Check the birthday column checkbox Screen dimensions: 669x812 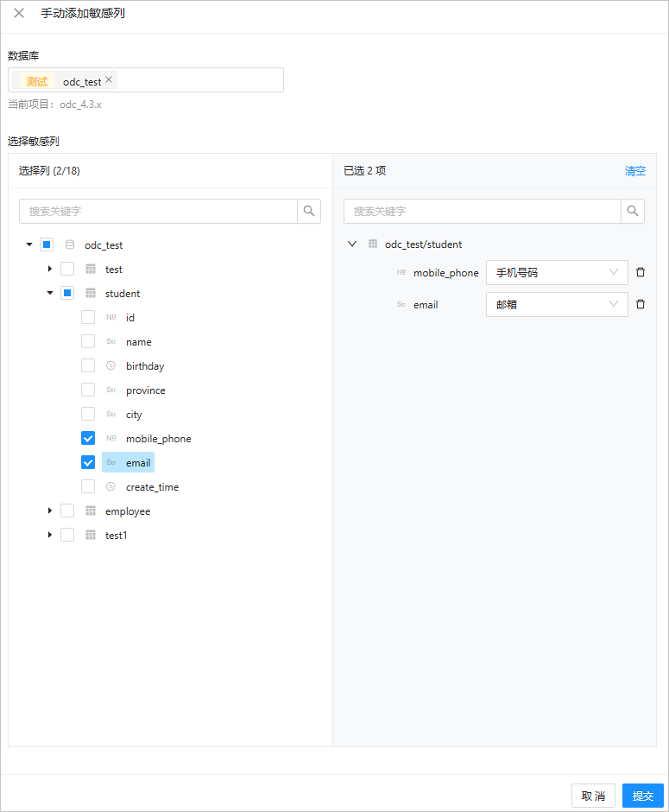point(88,365)
